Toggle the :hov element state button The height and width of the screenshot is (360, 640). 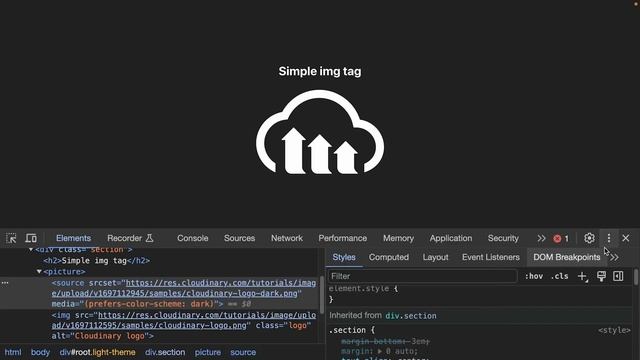pyautogui.click(x=534, y=276)
